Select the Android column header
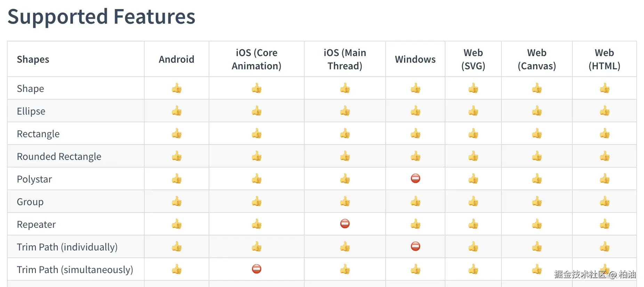This screenshot has width=644, height=287. [x=177, y=59]
